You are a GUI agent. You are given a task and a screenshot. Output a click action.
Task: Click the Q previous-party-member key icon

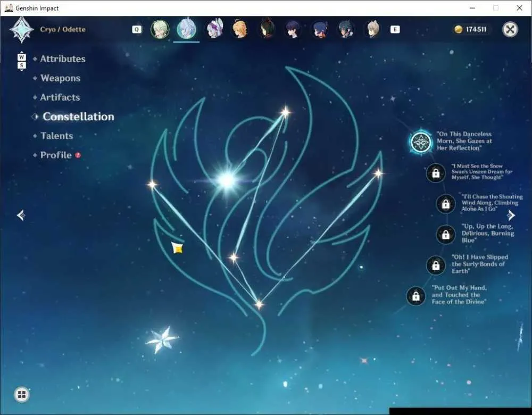[137, 29]
